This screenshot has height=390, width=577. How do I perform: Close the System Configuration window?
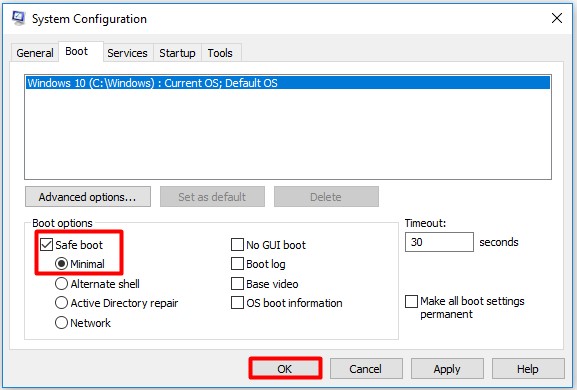[x=557, y=18]
